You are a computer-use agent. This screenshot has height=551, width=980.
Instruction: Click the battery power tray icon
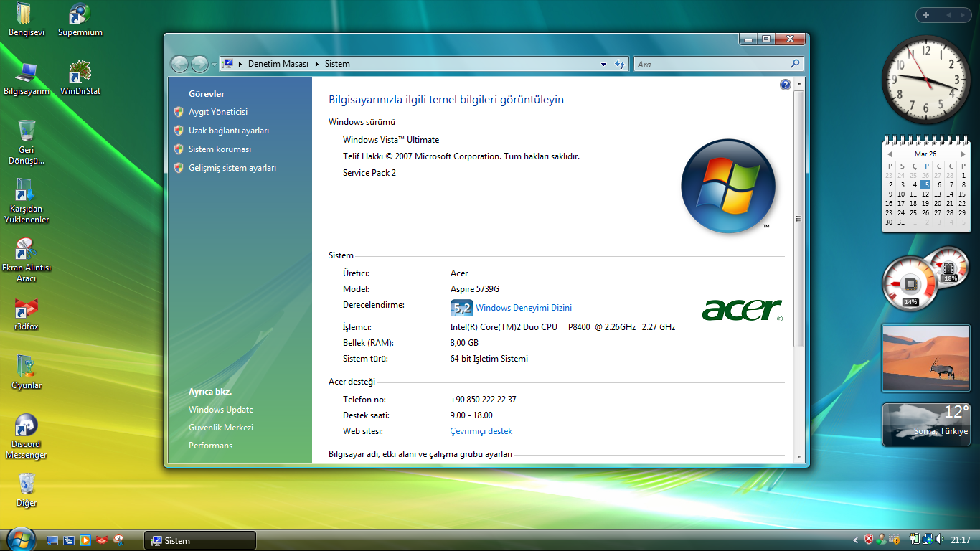[915, 540]
